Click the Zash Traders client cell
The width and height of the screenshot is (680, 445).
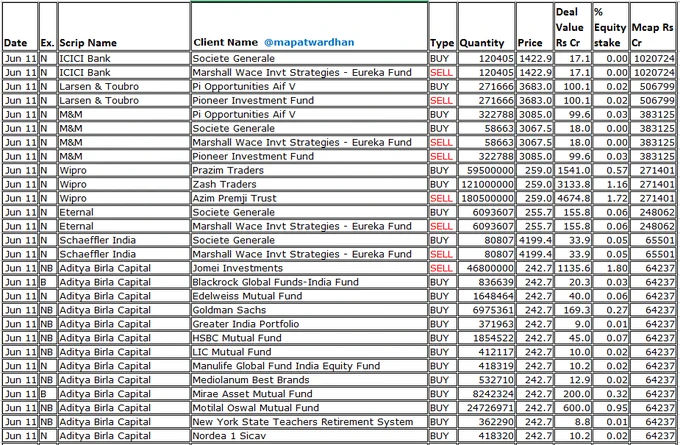pyautogui.click(x=309, y=184)
